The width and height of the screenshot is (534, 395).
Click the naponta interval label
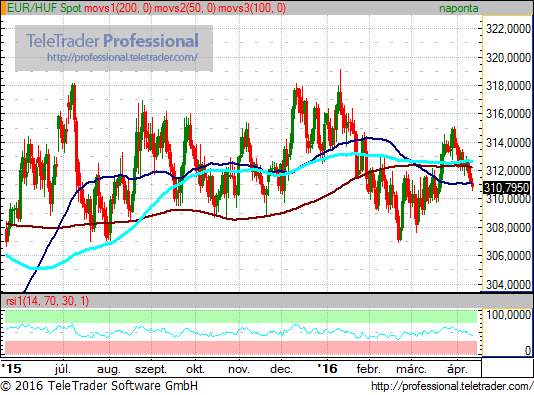click(458, 8)
